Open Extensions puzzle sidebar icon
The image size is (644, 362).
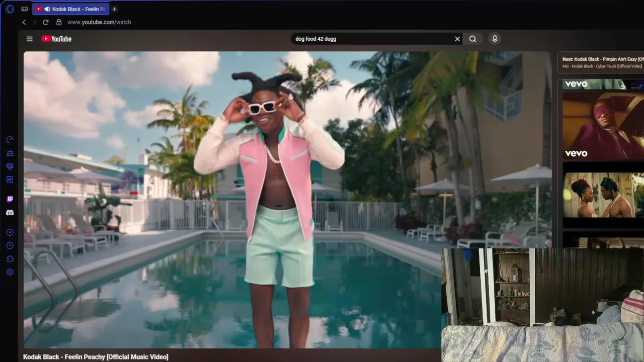tap(10, 259)
